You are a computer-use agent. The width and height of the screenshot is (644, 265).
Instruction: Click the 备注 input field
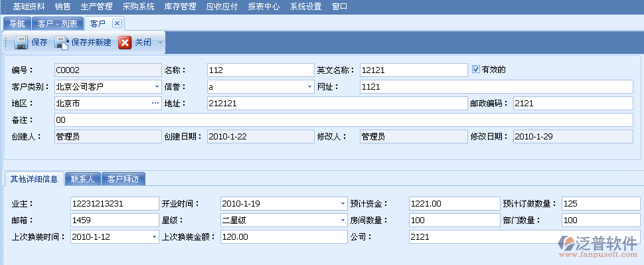[344, 120]
